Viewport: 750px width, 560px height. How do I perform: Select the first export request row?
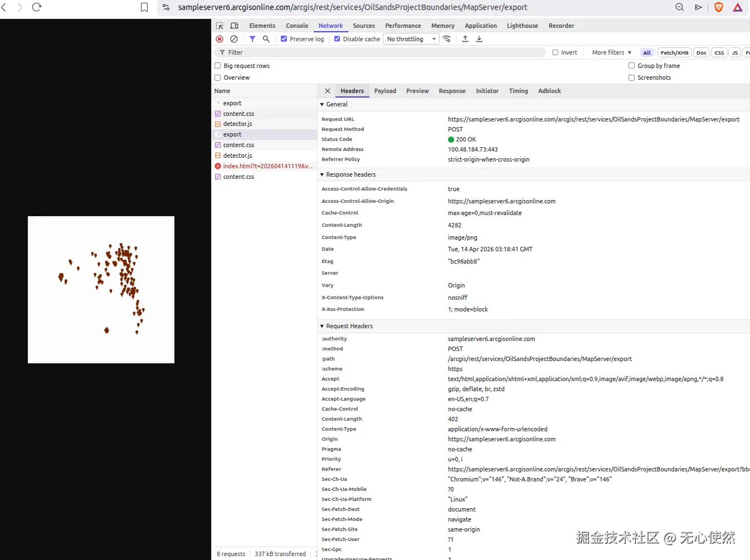pos(264,103)
